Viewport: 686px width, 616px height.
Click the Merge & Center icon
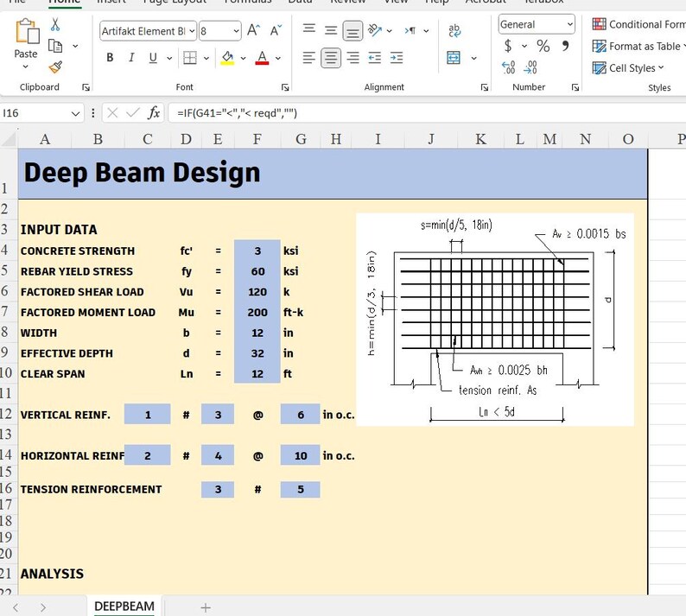[454, 58]
